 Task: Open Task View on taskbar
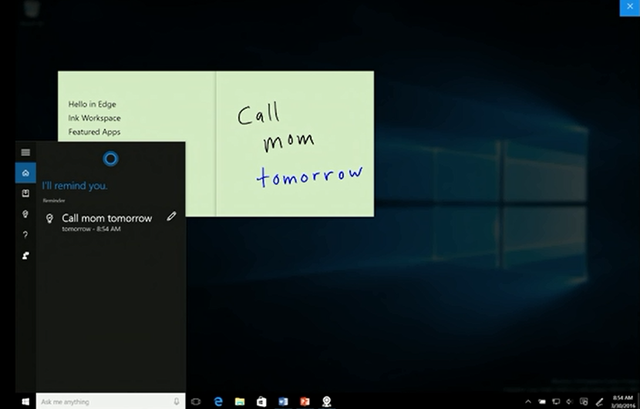coord(196,402)
